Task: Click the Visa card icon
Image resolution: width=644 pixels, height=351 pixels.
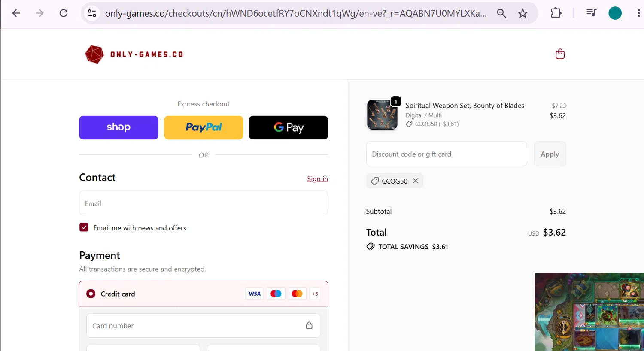Action: point(254,294)
